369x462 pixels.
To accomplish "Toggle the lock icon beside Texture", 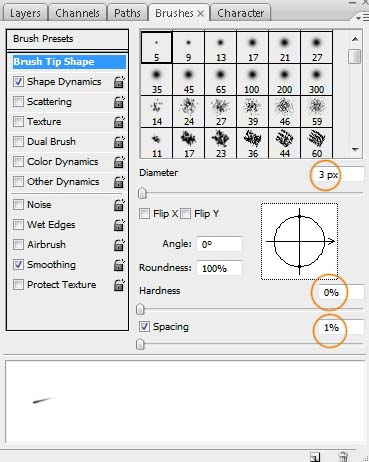I will coord(119,122).
